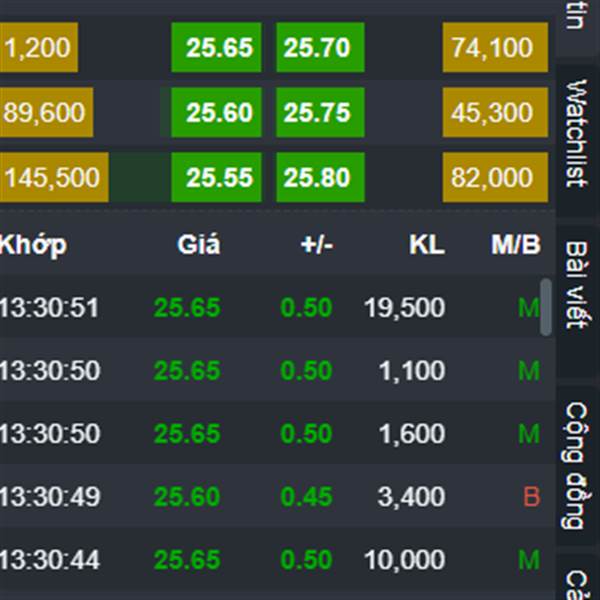The height and width of the screenshot is (600, 600).
Task: Click volume 1,600 in trade list
Action: [x=412, y=434]
